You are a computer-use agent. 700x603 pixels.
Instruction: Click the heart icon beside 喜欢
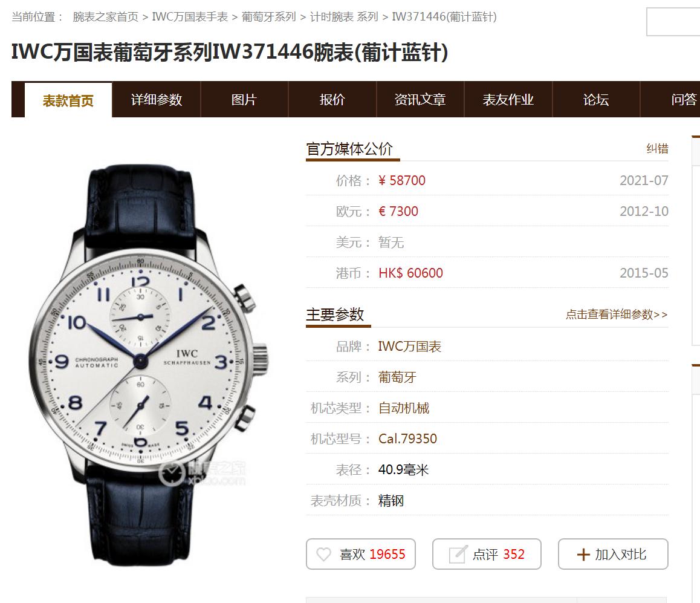pos(323,555)
